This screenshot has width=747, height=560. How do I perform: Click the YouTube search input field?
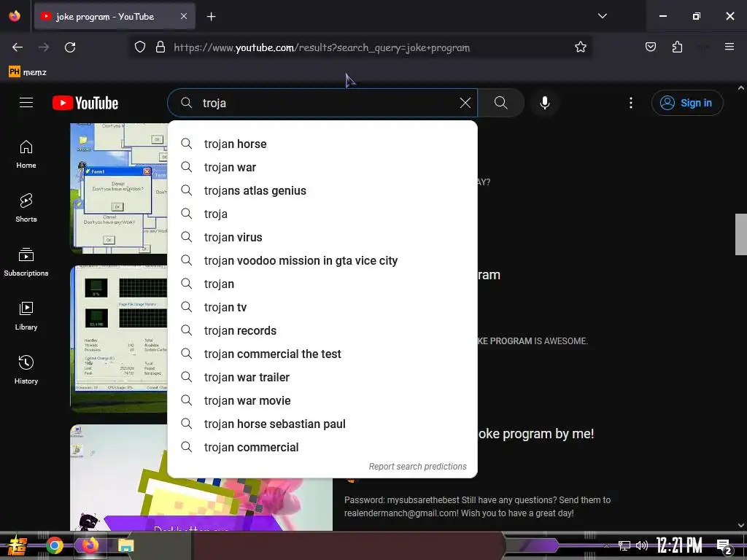(324, 103)
